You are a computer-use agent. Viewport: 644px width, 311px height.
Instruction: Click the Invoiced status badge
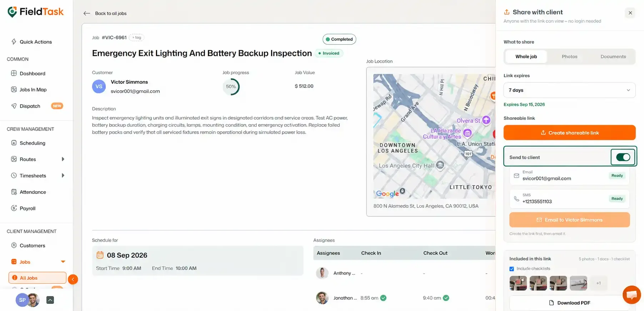click(x=329, y=53)
